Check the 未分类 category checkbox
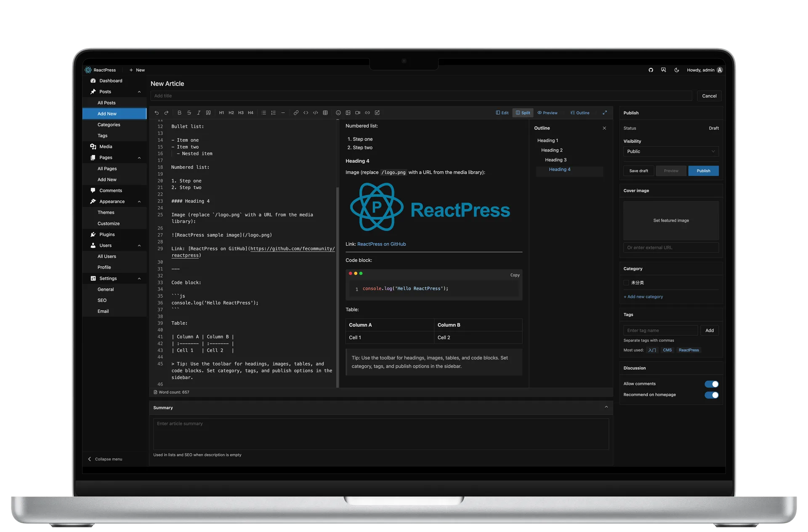Image resolution: width=808 pixels, height=532 pixels. [x=626, y=283]
